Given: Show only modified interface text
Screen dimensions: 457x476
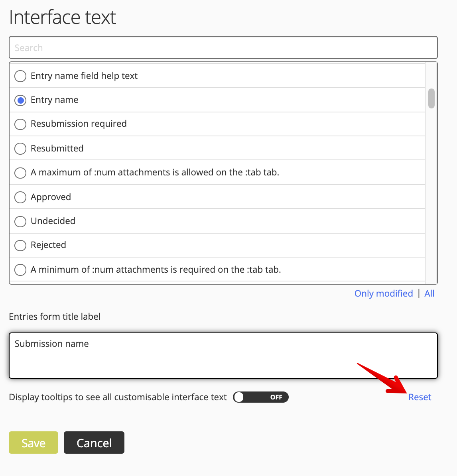Looking at the screenshot, I should coord(384,293).
